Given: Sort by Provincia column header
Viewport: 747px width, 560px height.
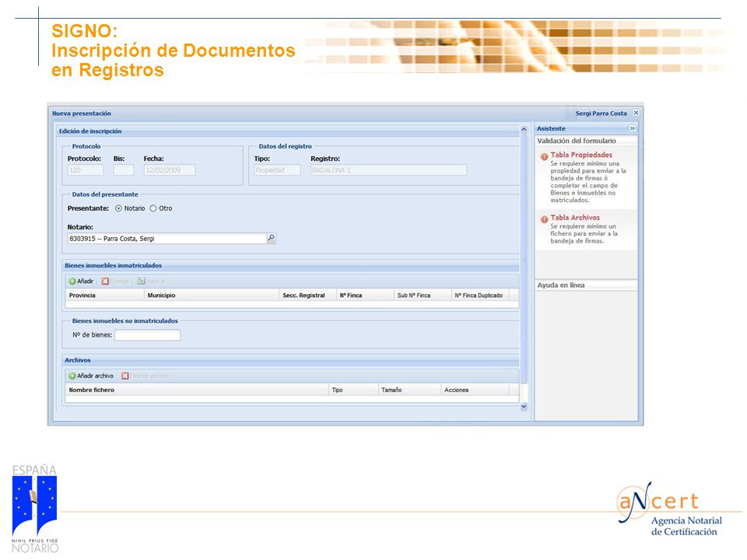Looking at the screenshot, I should click(x=104, y=296).
